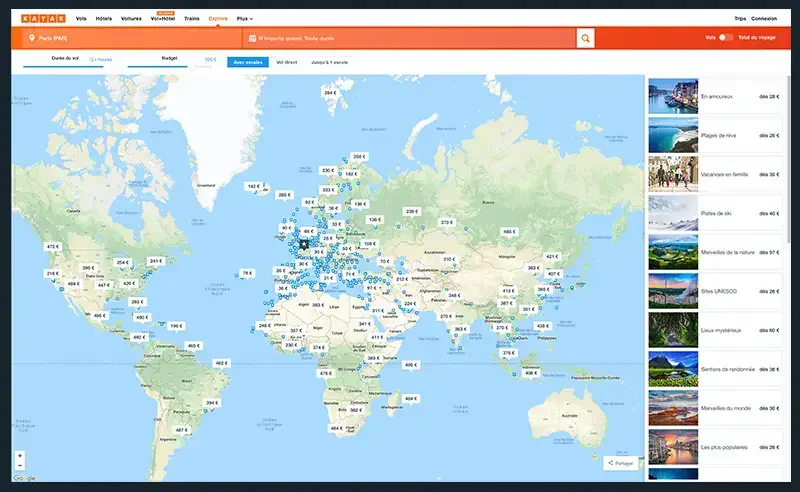
Task: Open the Pistes de ski thumbnail
Action: [672, 213]
